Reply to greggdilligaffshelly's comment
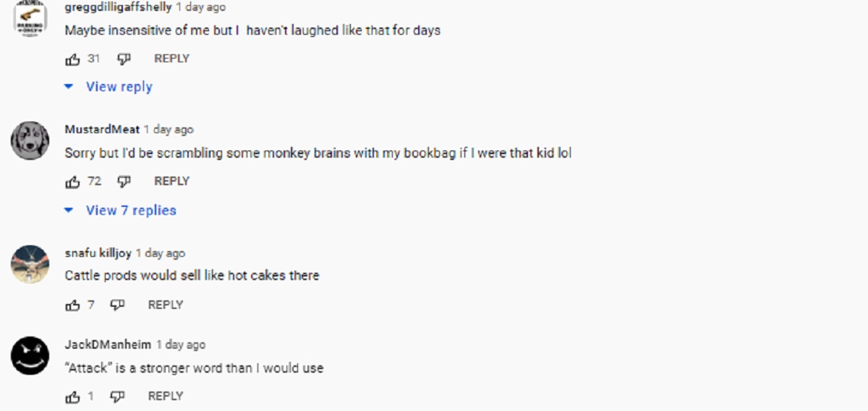The image size is (868, 411). click(x=171, y=59)
